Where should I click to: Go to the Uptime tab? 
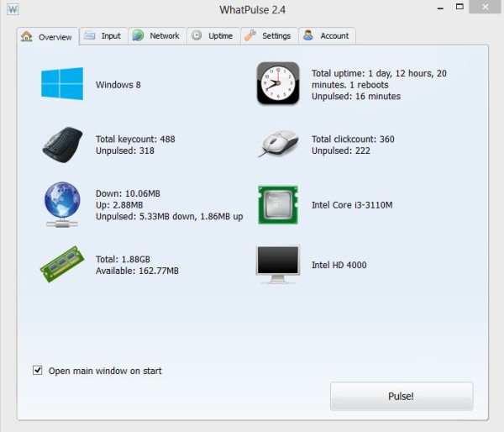213,35
